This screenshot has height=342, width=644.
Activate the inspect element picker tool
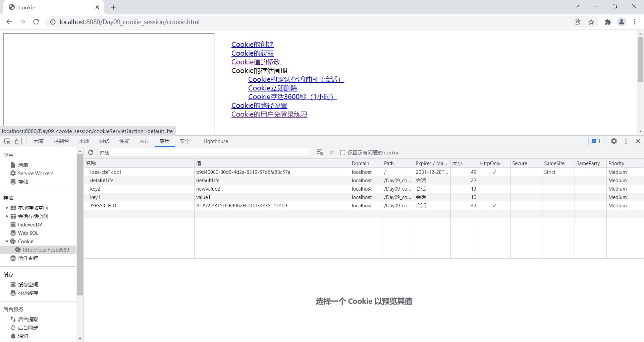point(7,141)
